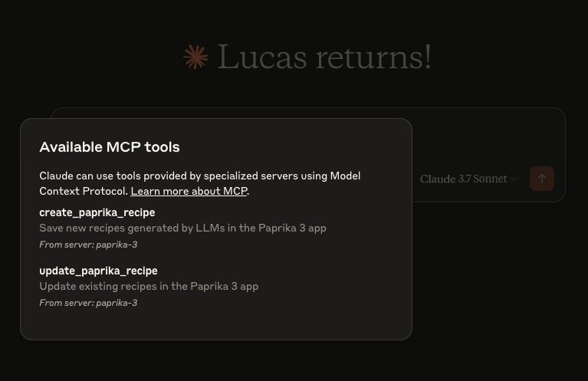Screen dimensions: 588x381
Task: Click the 'Context Protocol.' text in popup
Action: click(x=83, y=191)
